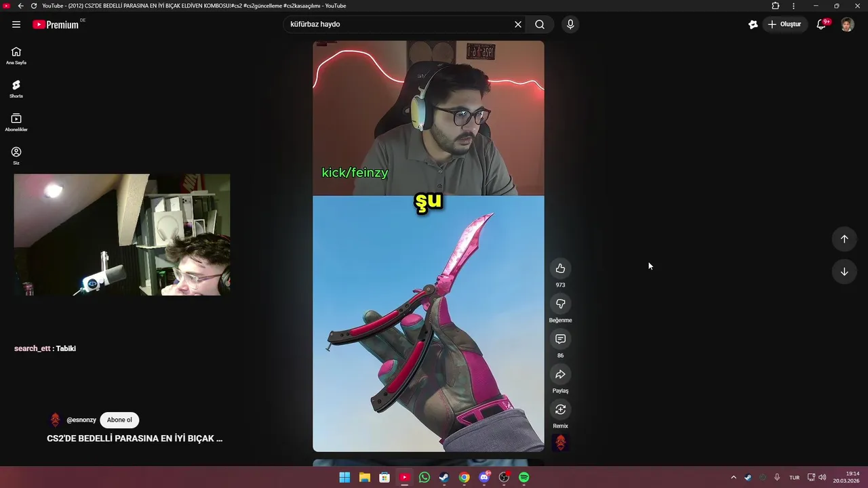The width and height of the screenshot is (868, 488).
Task: Open Google Chrome from taskbar
Action: (464, 477)
